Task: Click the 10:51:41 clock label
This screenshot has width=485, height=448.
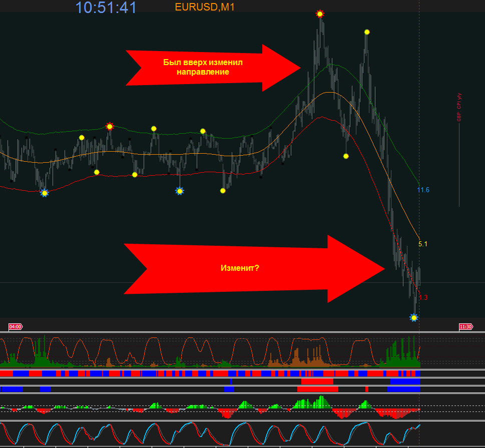Action: pos(106,8)
